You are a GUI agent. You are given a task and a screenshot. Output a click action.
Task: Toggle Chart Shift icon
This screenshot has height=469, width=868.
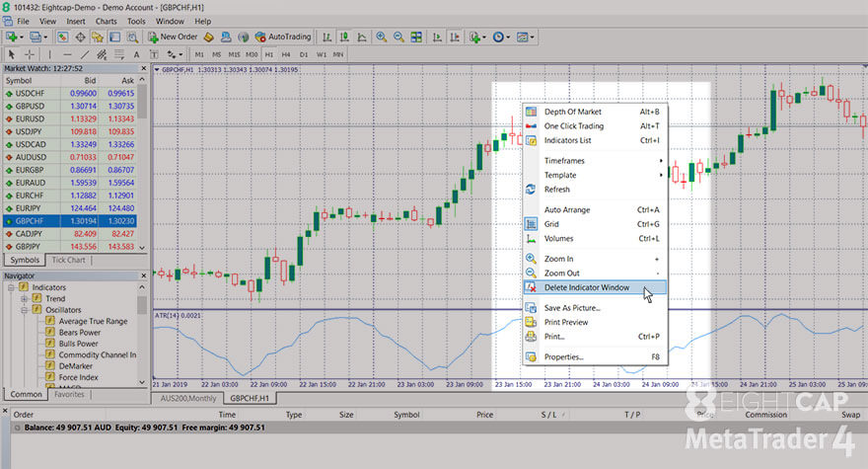455,38
